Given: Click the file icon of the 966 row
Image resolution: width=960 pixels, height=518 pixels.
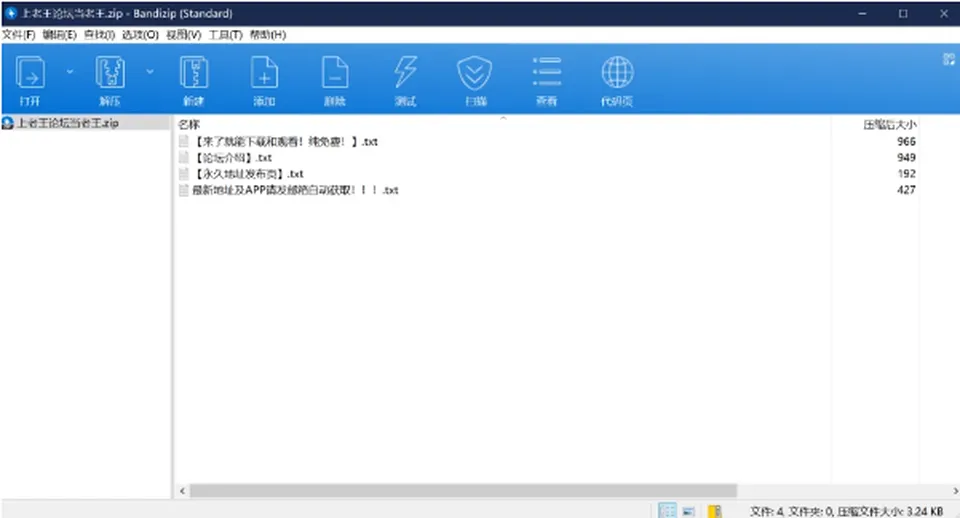Looking at the screenshot, I should pos(184,141).
